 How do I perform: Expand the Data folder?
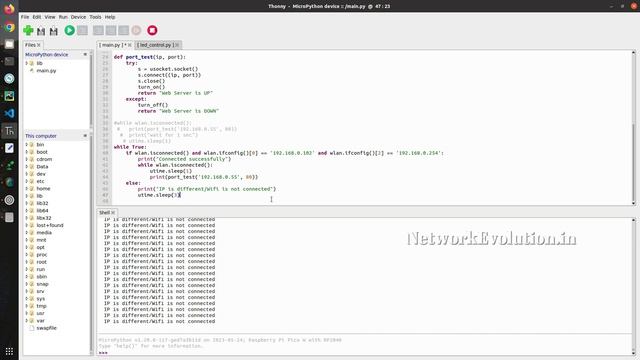(27, 167)
